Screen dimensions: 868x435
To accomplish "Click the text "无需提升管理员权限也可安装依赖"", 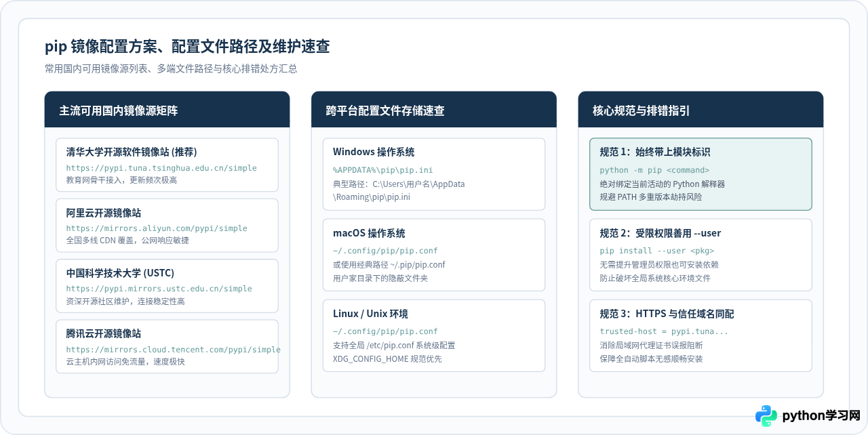I will 659,264.
